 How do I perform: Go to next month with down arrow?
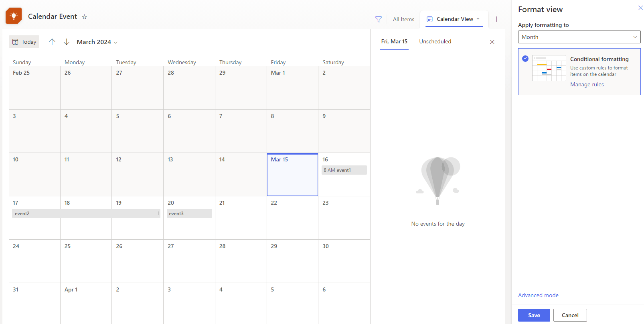tap(67, 42)
